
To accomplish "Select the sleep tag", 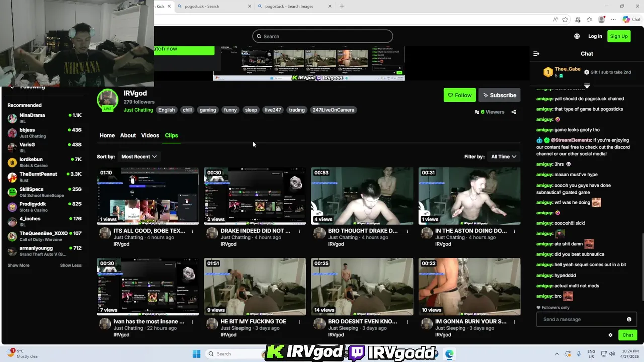I will click(x=251, y=110).
